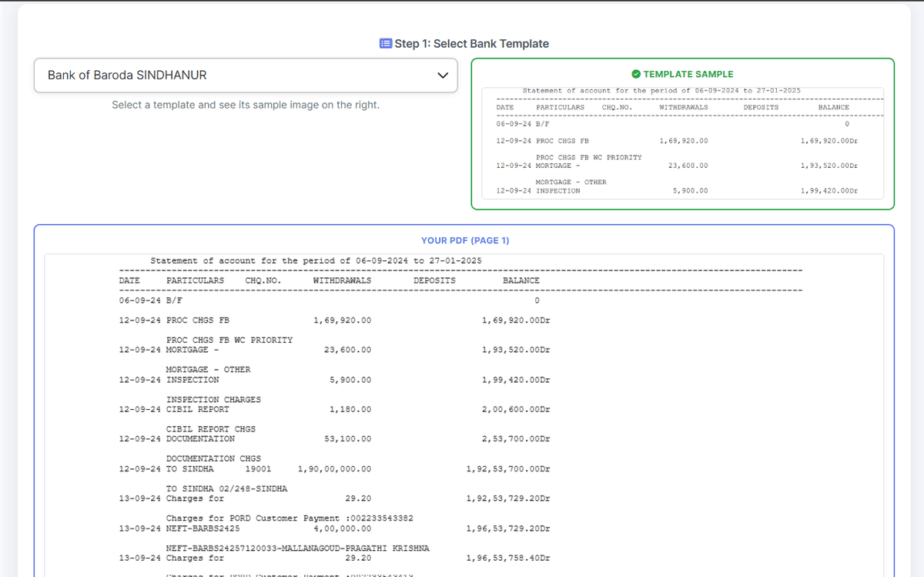Click the 5,900.00 withdrawal in your PDF
This screenshot has width=924, height=577.
[350, 380]
